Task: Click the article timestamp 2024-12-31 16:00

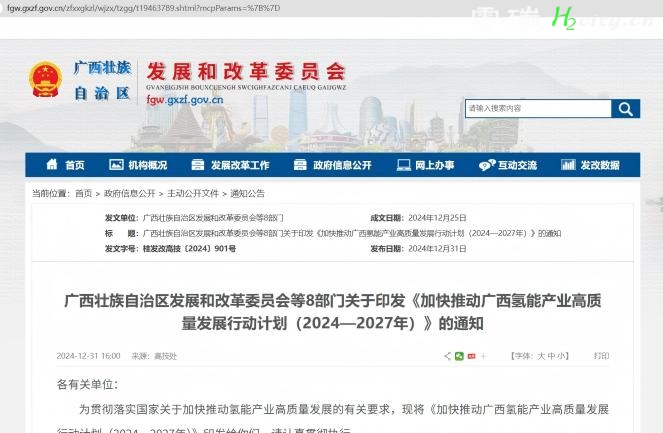Action: pos(88,356)
